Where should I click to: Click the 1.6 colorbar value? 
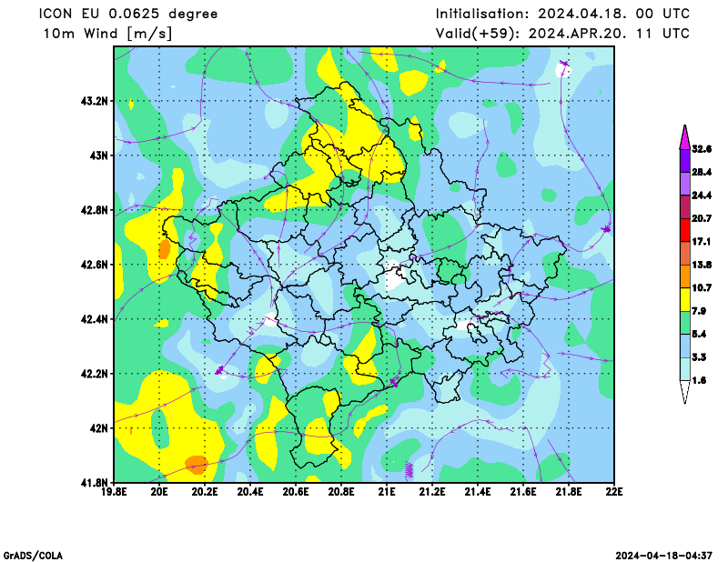coord(699,380)
